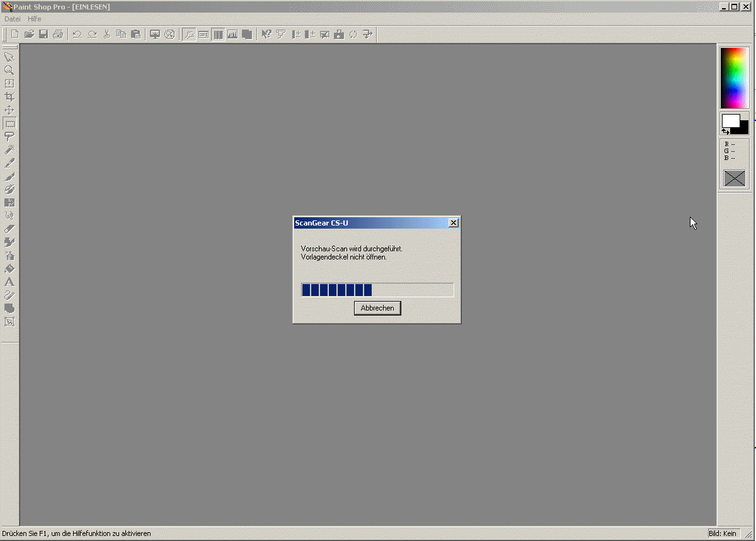Select the Eraser tool
The width and height of the screenshot is (756, 541).
click(9, 229)
